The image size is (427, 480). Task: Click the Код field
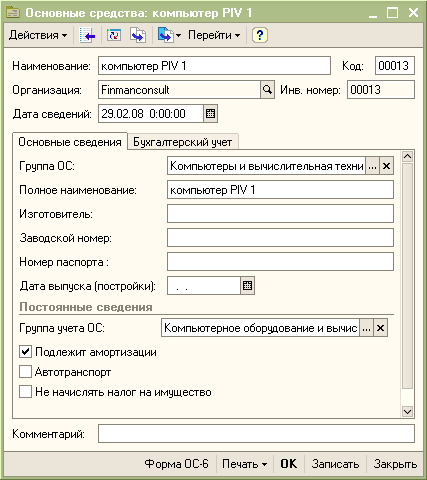[x=395, y=66]
